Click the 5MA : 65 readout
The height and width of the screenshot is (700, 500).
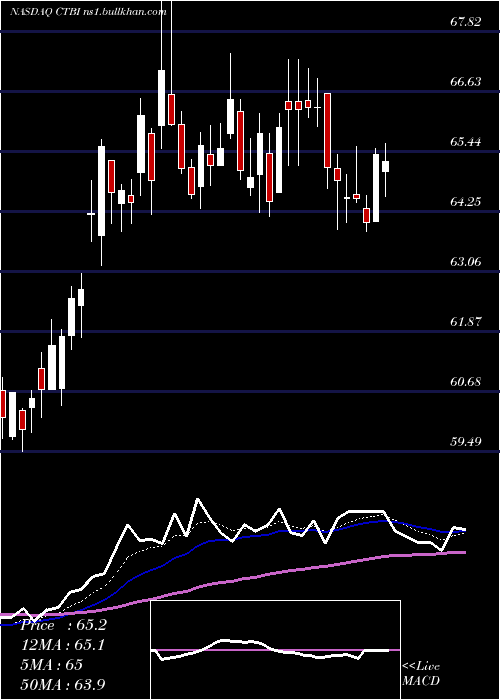click(x=51, y=664)
